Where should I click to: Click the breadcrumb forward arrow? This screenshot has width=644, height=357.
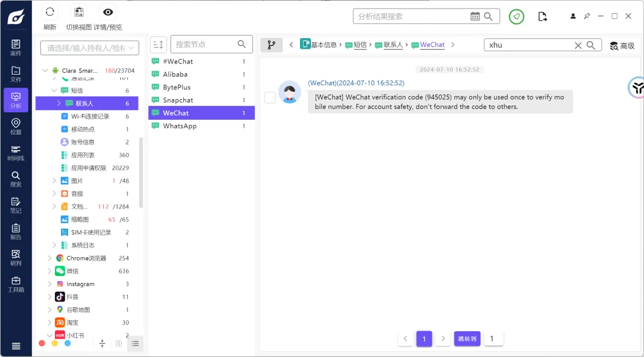coord(453,45)
